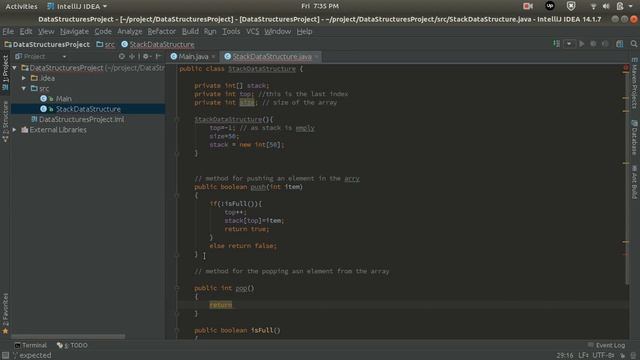This screenshot has height=360, width=640.
Task: Open the View menu
Action: (46, 31)
